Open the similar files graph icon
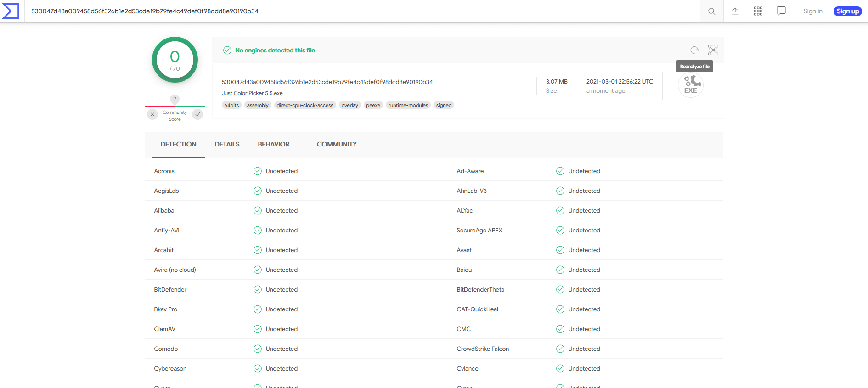This screenshot has width=868, height=388. click(x=713, y=50)
